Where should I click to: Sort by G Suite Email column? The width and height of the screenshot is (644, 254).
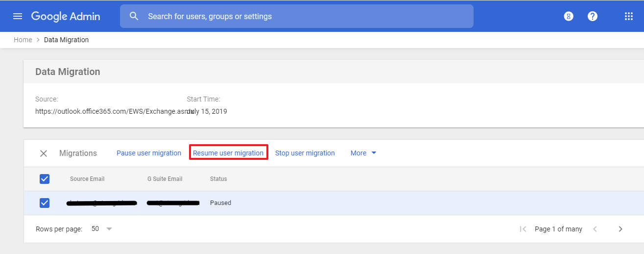pyautogui.click(x=165, y=179)
